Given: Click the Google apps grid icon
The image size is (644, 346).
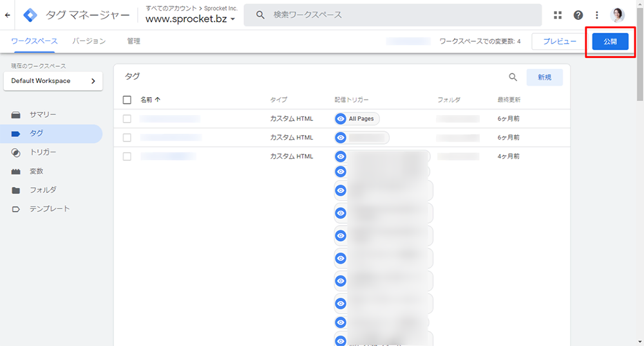Looking at the screenshot, I should 558,15.
